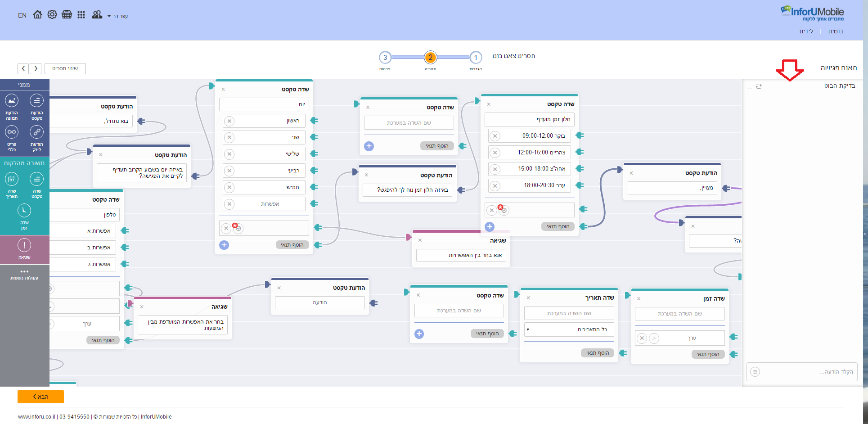
Task: Switch language to EN
Action: (x=22, y=15)
